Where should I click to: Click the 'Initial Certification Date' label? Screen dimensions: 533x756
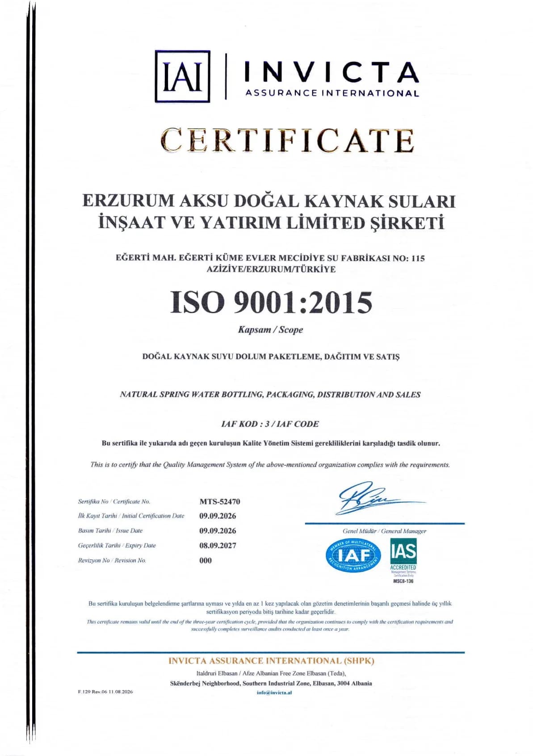click(x=131, y=516)
